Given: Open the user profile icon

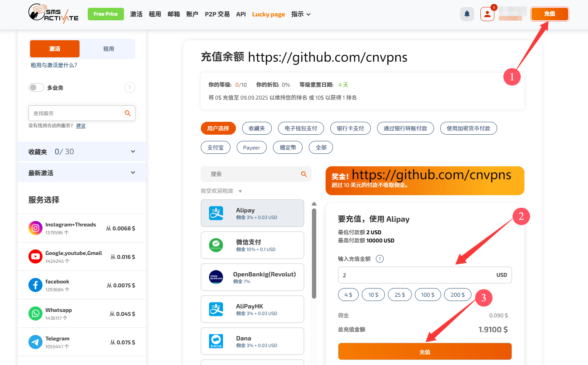Looking at the screenshot, I should [487, 14].
